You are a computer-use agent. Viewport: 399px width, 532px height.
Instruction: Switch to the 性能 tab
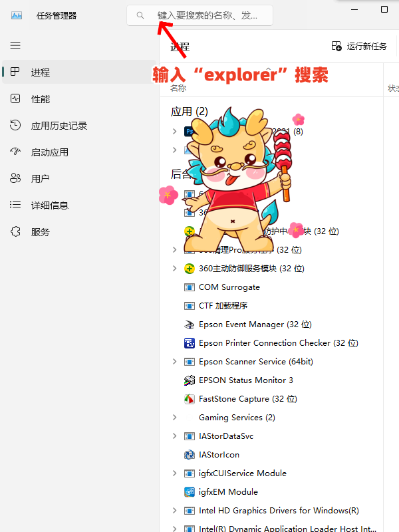78,98
